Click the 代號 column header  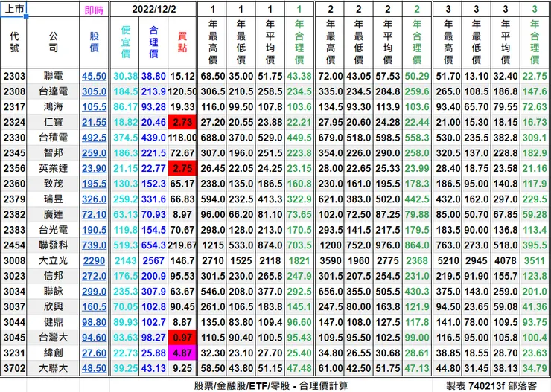[x=14, y=42]
